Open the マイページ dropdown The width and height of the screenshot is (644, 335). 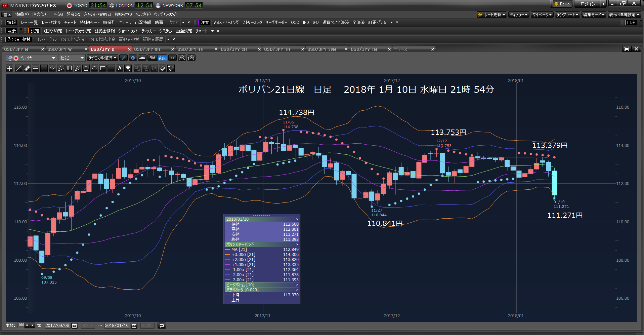[x=542, y=15]
